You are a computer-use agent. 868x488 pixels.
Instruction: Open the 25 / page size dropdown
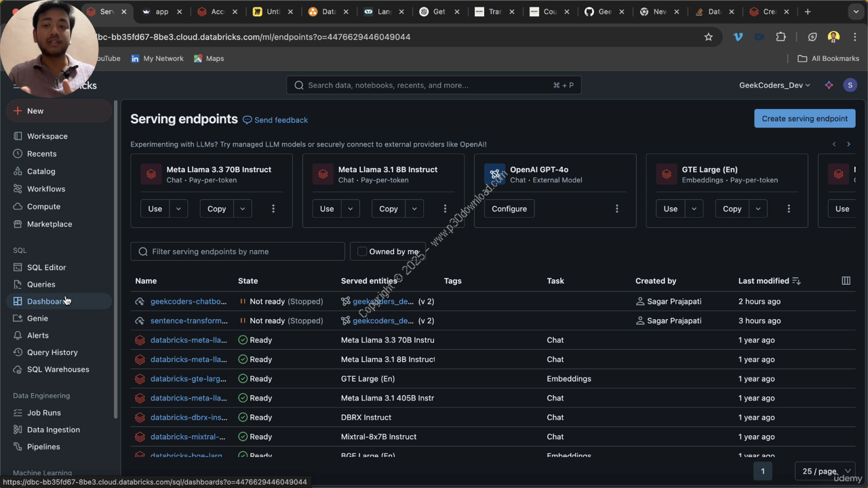(x=825, y=471)
